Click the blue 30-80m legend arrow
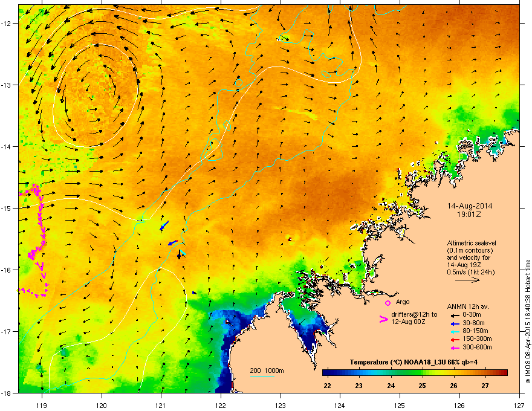The image size is (532, 411). pyautogui.click(x=454, y=323)
